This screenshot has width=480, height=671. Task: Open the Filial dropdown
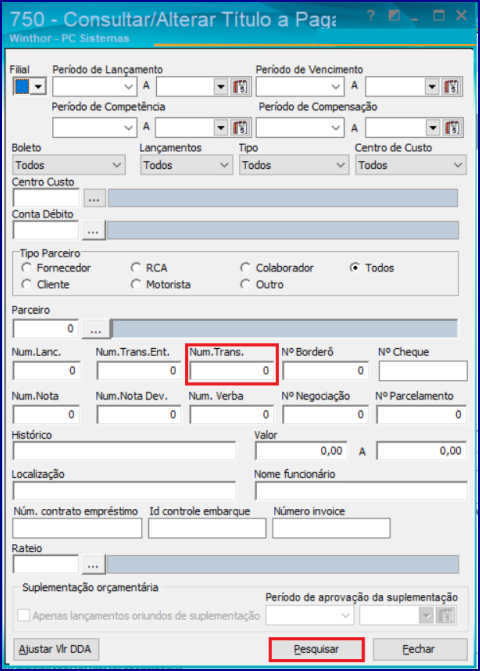pos(39,86)
